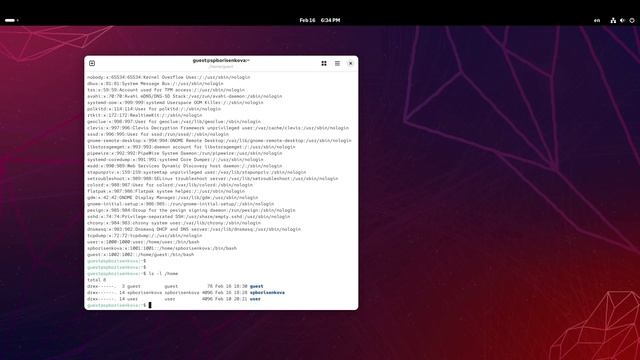
Task: Click the polkitd user line
Action: click(x=154, y=109)
